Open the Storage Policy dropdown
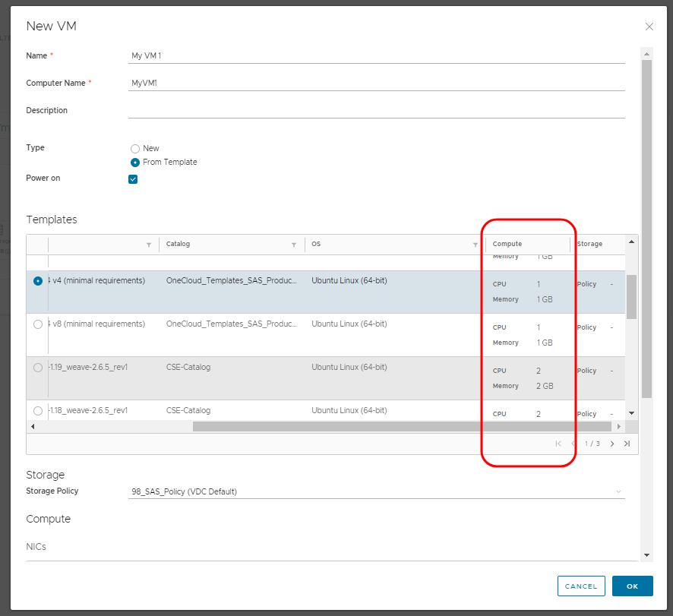The image size is (673, 616). pos(376,491)
